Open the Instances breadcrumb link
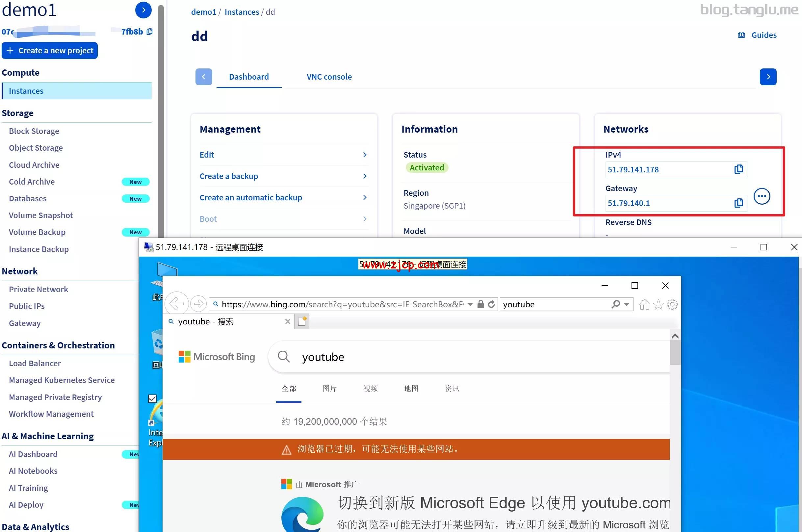This screenshot has width=802, height=532. pyautogui.click(x=241, y=12)
